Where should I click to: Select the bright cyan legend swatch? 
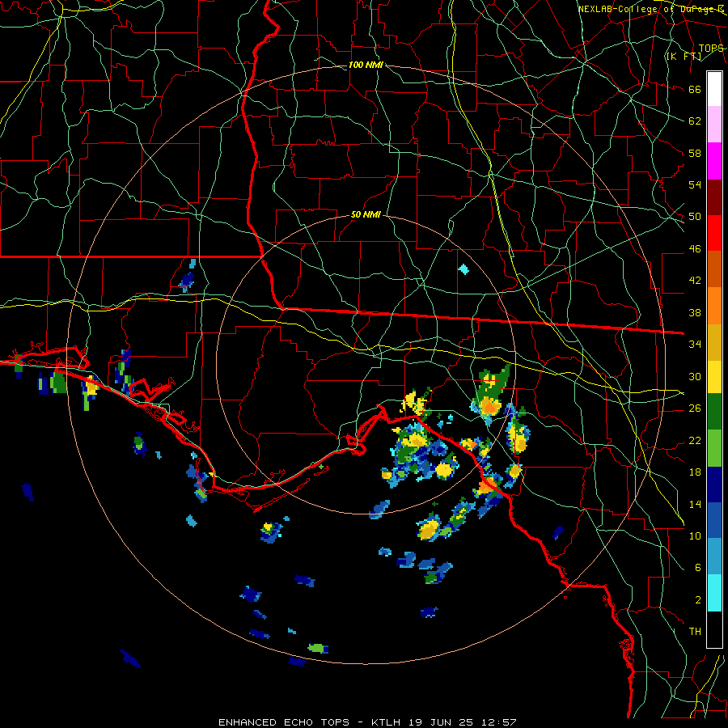point(714,593)
